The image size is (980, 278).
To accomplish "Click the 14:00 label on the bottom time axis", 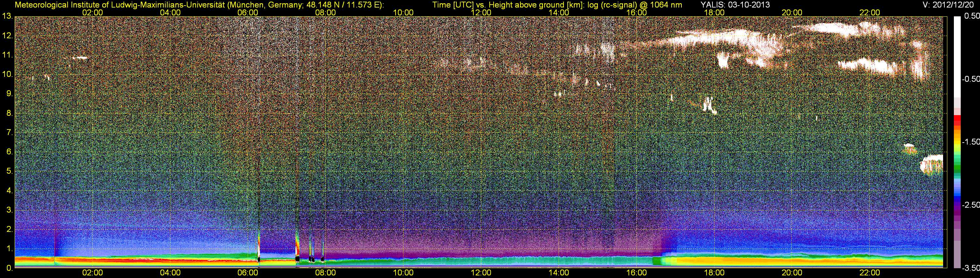I will tap(559, 273).
